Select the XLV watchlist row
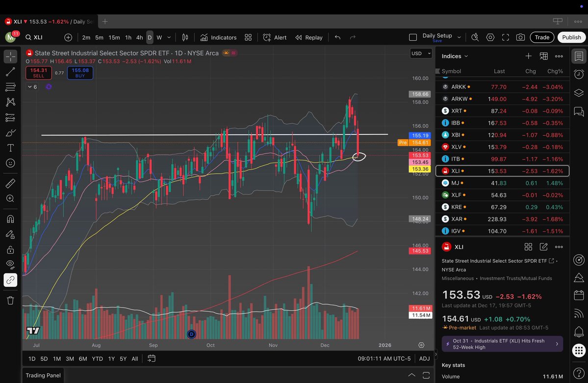This screenshot has width=588, height=383. pos(503,147)
